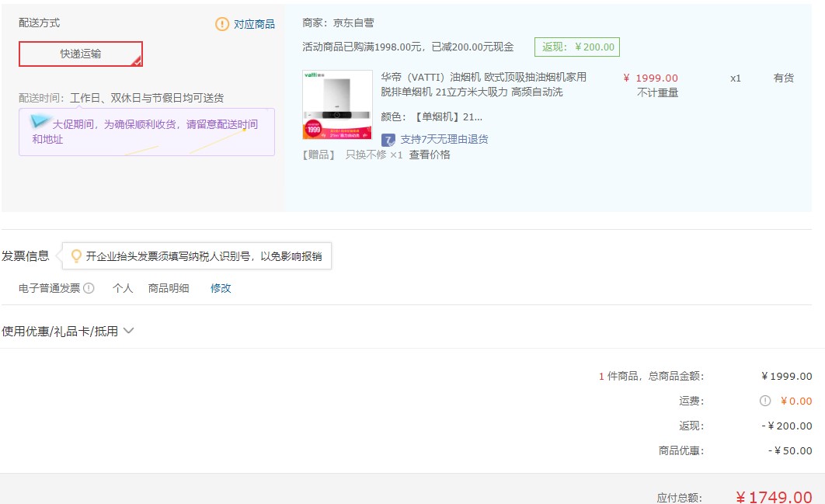Click the orange warning icon beside 对应商品

pyautogui.click(x=222, y=23)
